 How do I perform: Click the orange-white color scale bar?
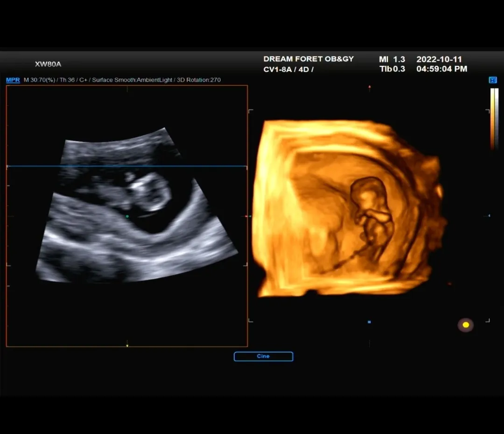click(x=494, y=118)
